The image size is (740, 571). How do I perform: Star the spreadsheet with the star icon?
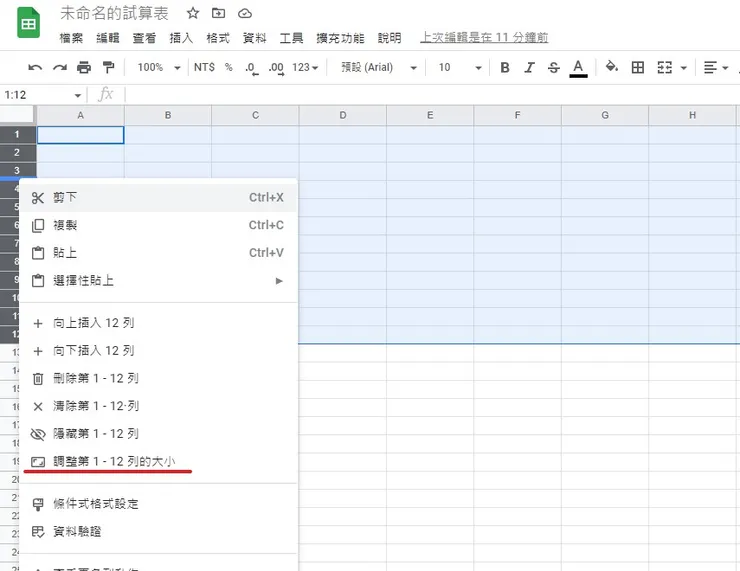193,13
